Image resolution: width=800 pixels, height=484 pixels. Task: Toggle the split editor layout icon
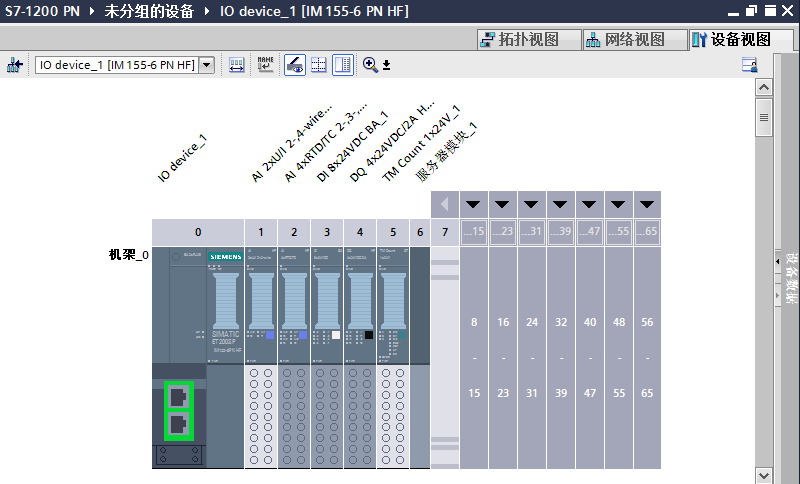tap(343, 65)
